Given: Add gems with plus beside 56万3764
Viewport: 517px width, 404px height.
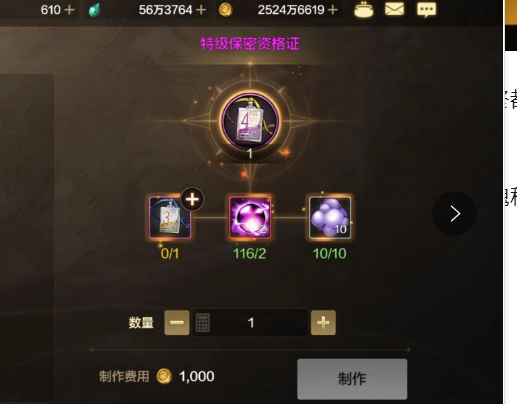Looking at the screenshot, I should (x=201, y=10).
